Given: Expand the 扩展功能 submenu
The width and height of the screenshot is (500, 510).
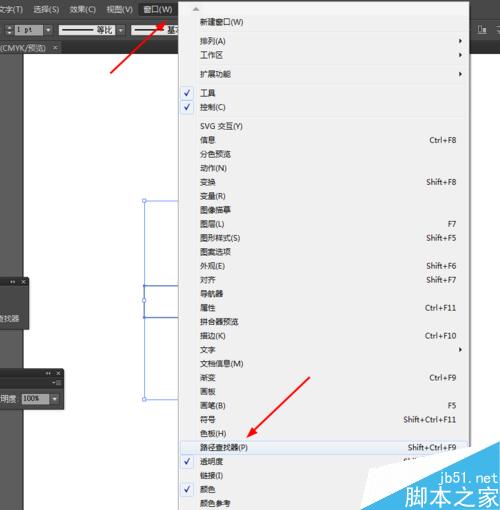Looking at the screenshot, I should (324, 74).
